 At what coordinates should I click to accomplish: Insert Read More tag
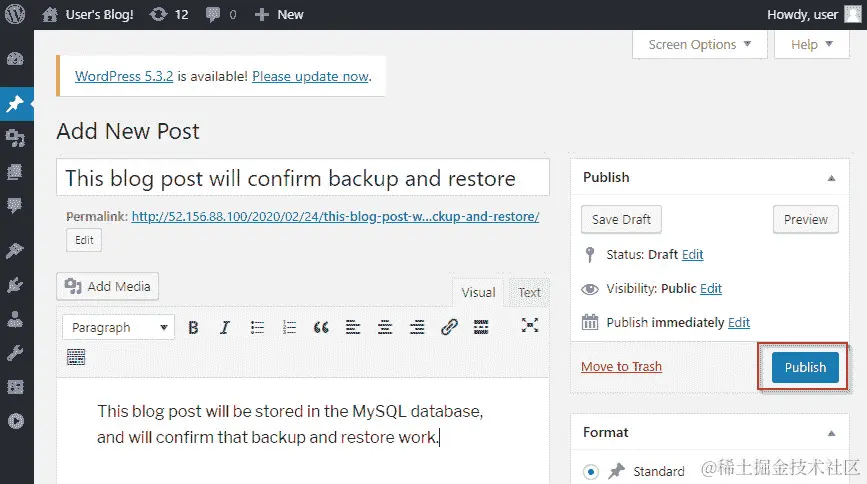coord(481,327)
